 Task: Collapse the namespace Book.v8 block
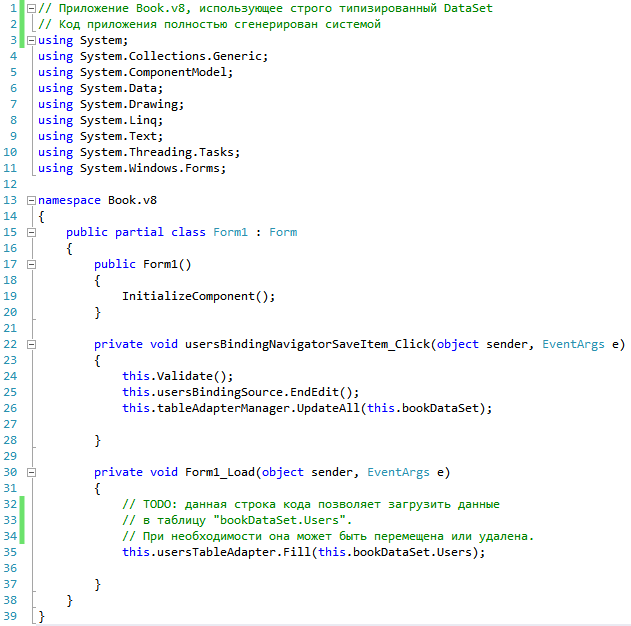pos(31,200)
